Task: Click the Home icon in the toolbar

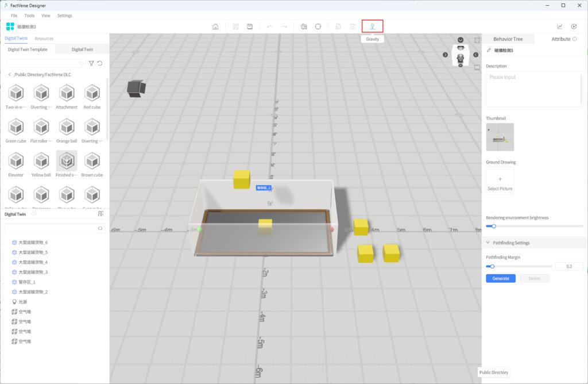Action: point(215,26)
